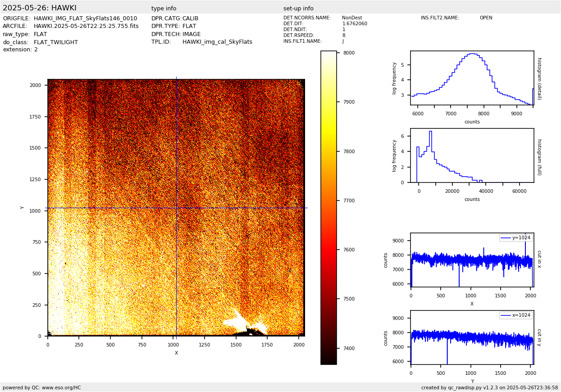561x392 pixels.
Task: Click the set-up info header
Action: (298, 9)
